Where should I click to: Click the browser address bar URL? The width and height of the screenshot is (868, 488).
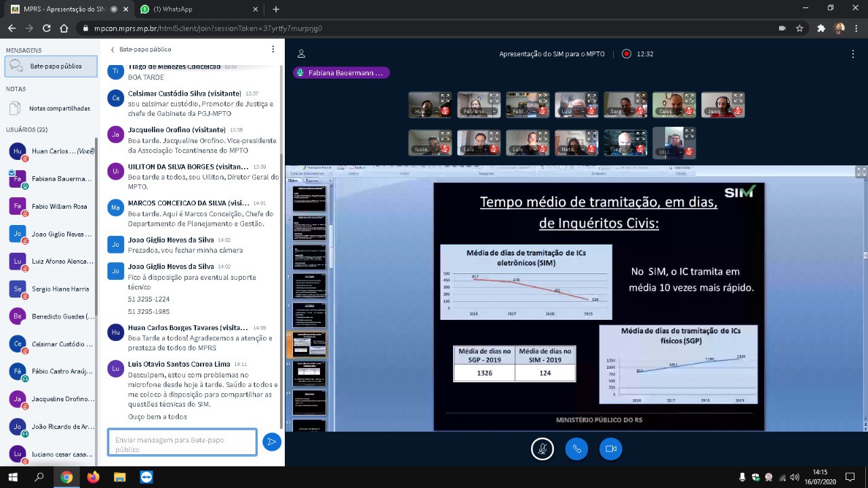(x=208, y=28)
